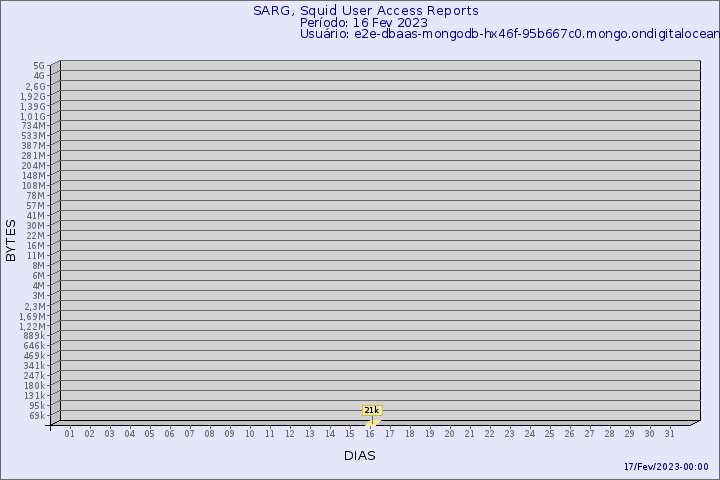Click the 889k y-axis value

tap(34, 336)
